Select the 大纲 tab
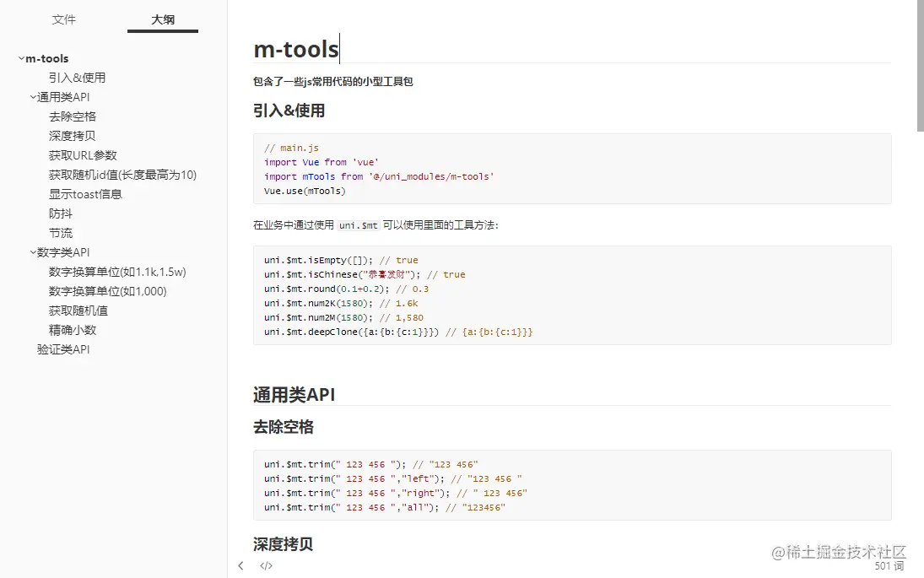 [x=163, y=19]
